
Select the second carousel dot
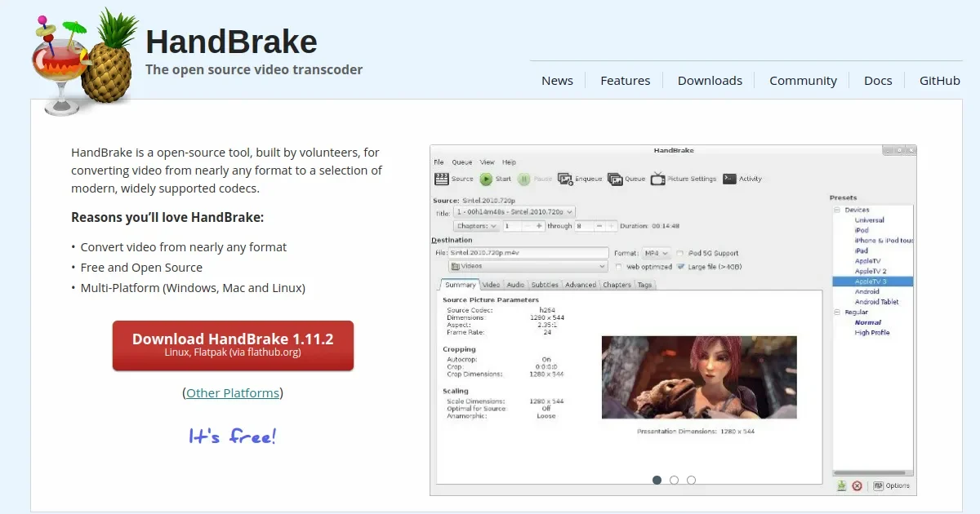(674, 481)
